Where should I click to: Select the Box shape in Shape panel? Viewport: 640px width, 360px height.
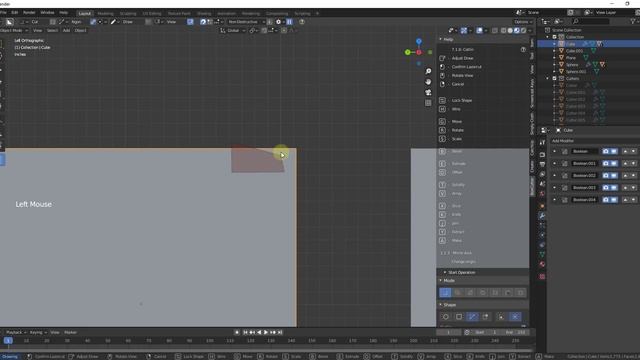(459, 317)
